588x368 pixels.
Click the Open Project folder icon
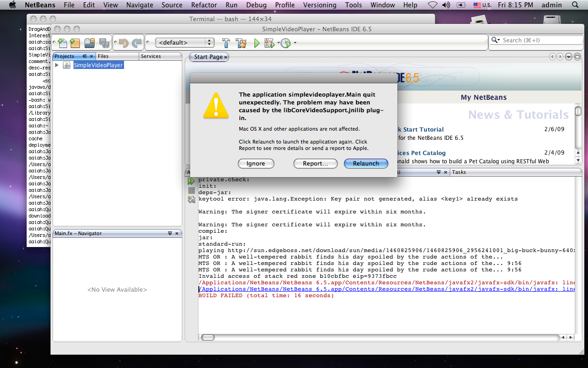[x=90, y=43]
